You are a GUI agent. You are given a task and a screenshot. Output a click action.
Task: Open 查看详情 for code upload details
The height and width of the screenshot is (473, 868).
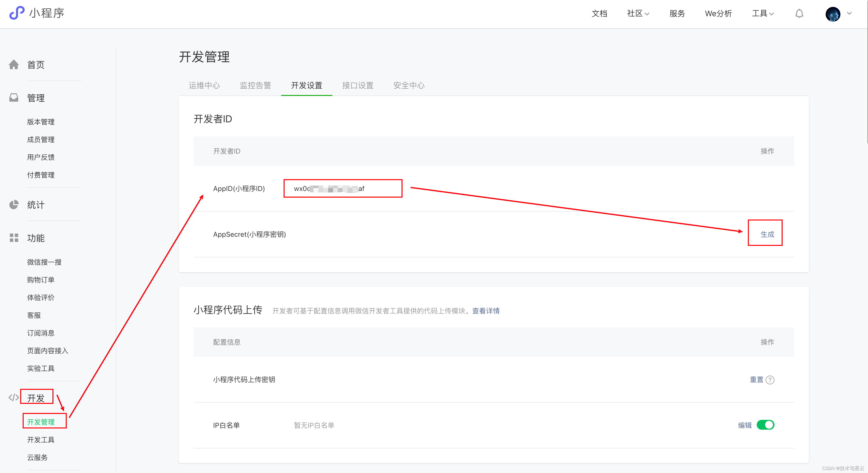(485, 311)
